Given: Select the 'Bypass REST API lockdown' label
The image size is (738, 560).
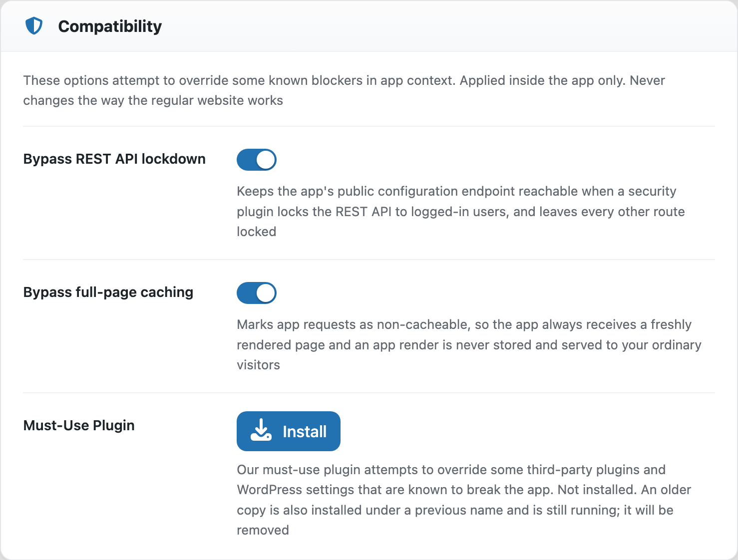Looking at the screenshot, I should pos(114,159).
